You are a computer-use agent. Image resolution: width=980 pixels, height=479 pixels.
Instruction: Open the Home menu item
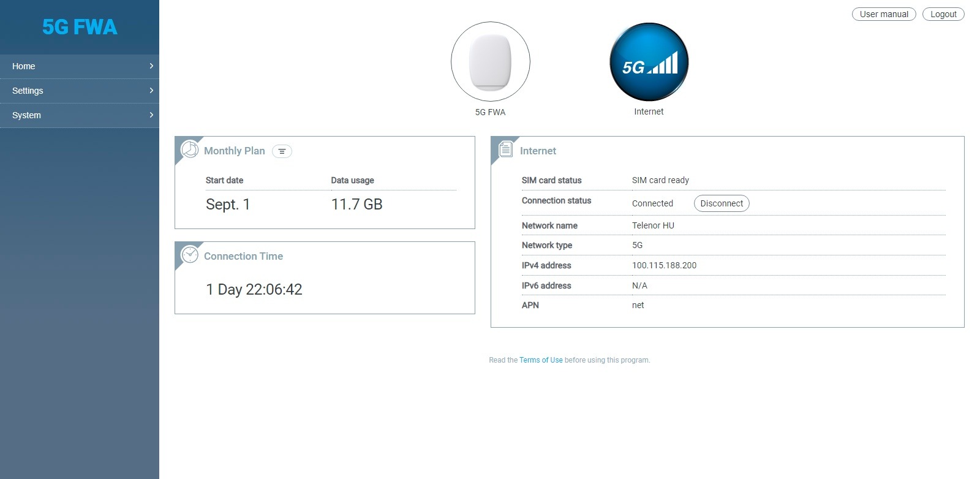80,66
